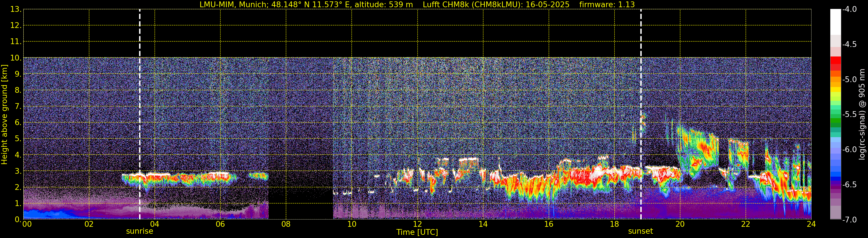Click time axis tick label 06
This screenshot has height=238, width=868.
(x=220, y=224)
